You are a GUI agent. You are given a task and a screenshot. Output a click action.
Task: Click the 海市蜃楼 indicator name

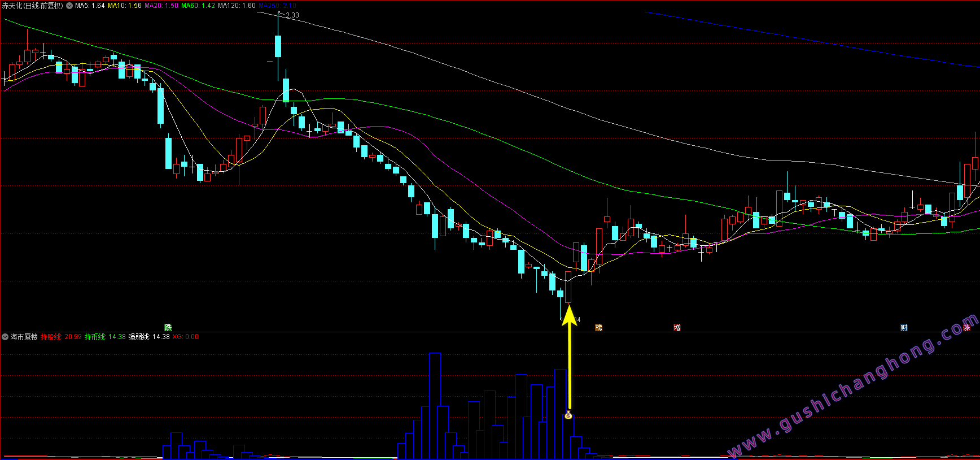click(24, 337)
